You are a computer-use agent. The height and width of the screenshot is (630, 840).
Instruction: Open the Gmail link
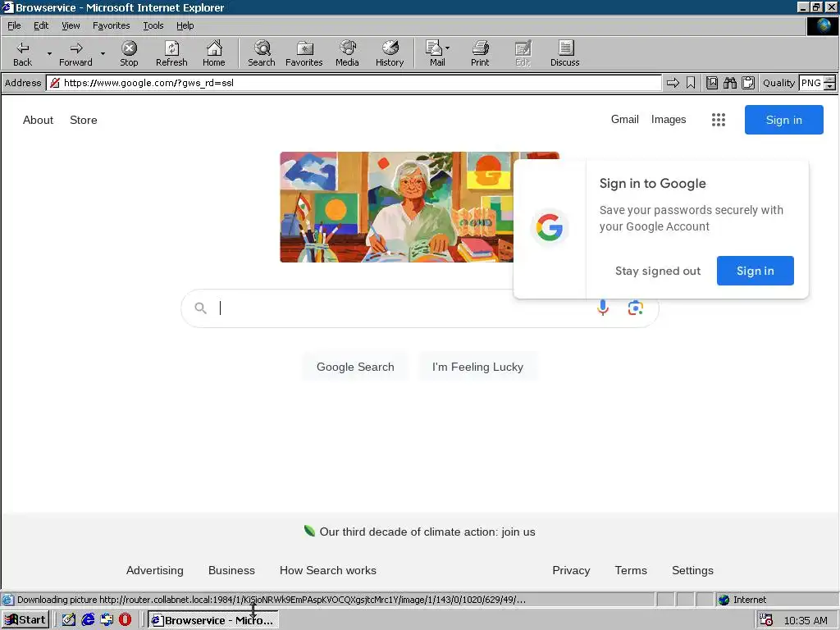pos(624,120)
